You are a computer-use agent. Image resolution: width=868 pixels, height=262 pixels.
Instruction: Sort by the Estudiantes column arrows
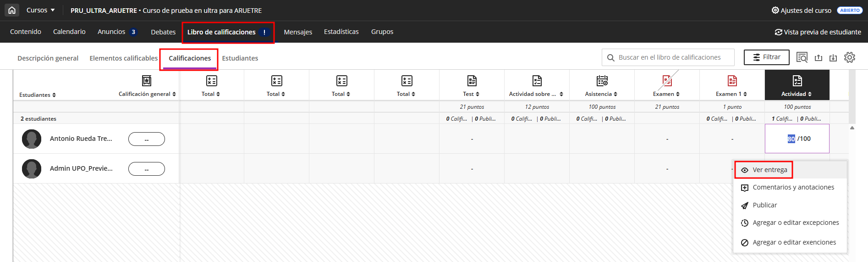[54, 95]
